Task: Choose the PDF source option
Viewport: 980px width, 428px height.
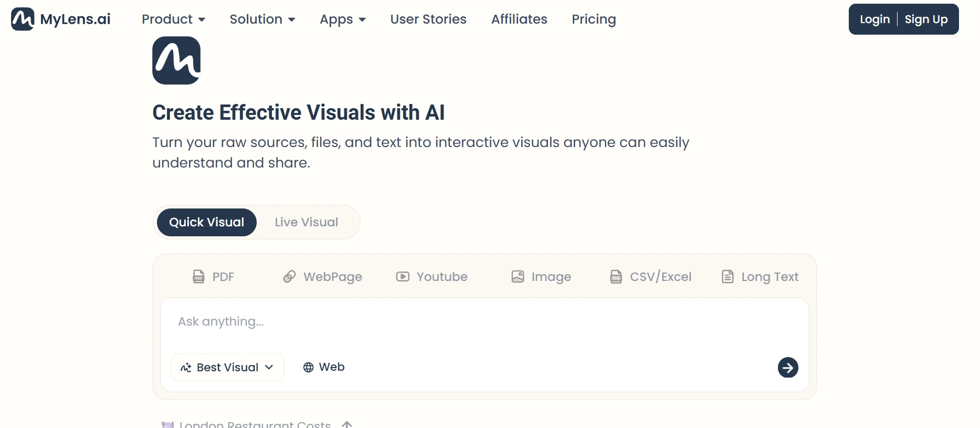Action: pyautogui.click(x=214, y=277)
